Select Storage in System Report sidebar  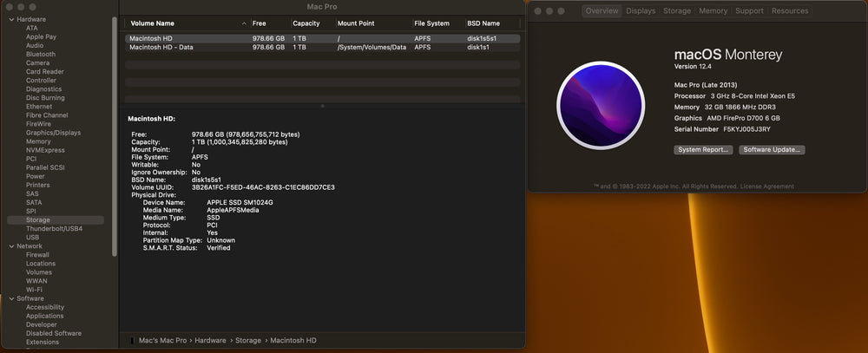click(x=56, y=220)
